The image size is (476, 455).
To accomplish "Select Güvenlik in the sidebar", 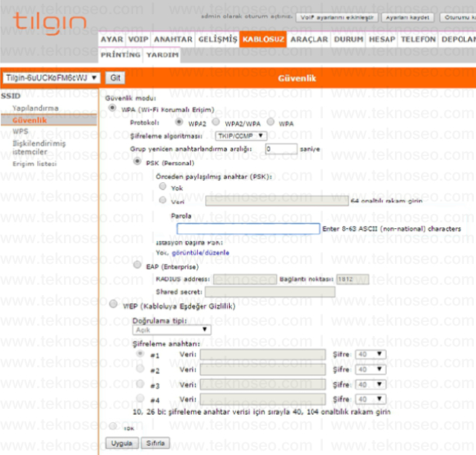I will (30, 120).
